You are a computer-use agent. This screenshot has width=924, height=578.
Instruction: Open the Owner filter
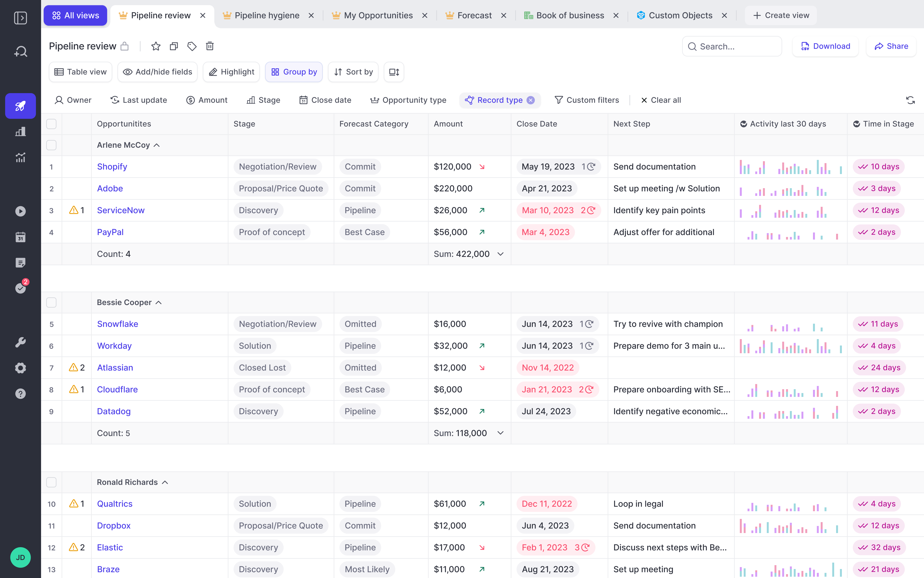point(73,100)
